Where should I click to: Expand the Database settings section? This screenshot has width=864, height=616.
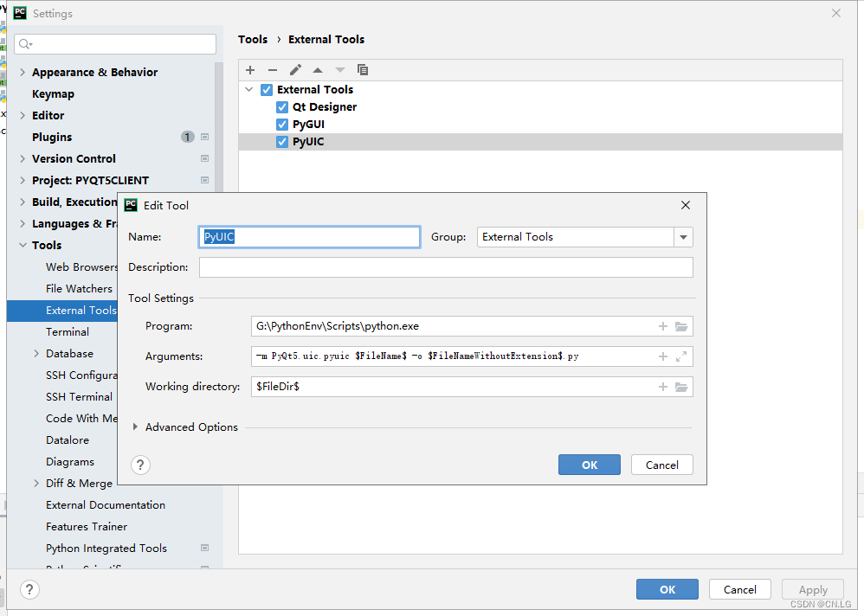[x=35, y=353]
